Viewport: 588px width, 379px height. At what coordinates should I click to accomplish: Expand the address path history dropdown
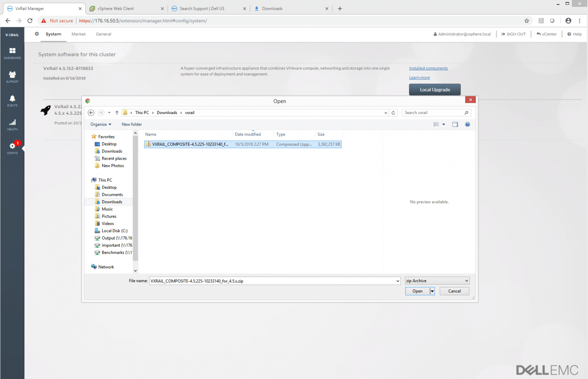pyautogui.click(x=386, y=113)
